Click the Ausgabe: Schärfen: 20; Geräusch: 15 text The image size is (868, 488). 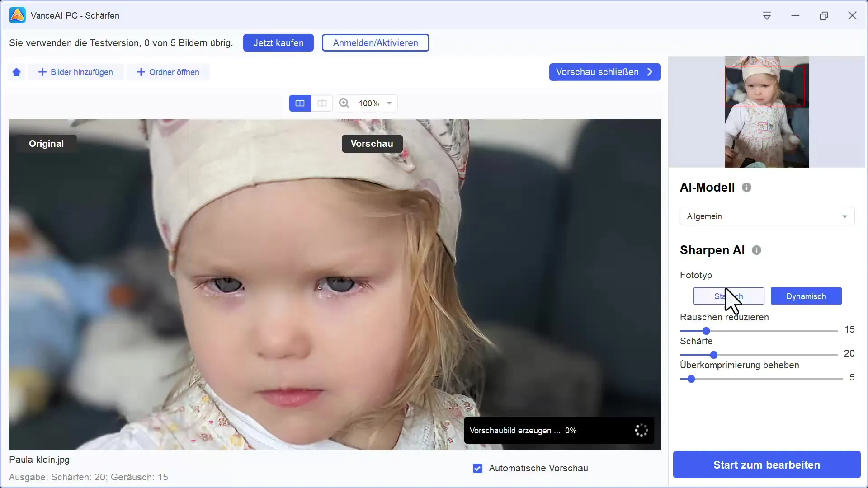tap(89, 478)
